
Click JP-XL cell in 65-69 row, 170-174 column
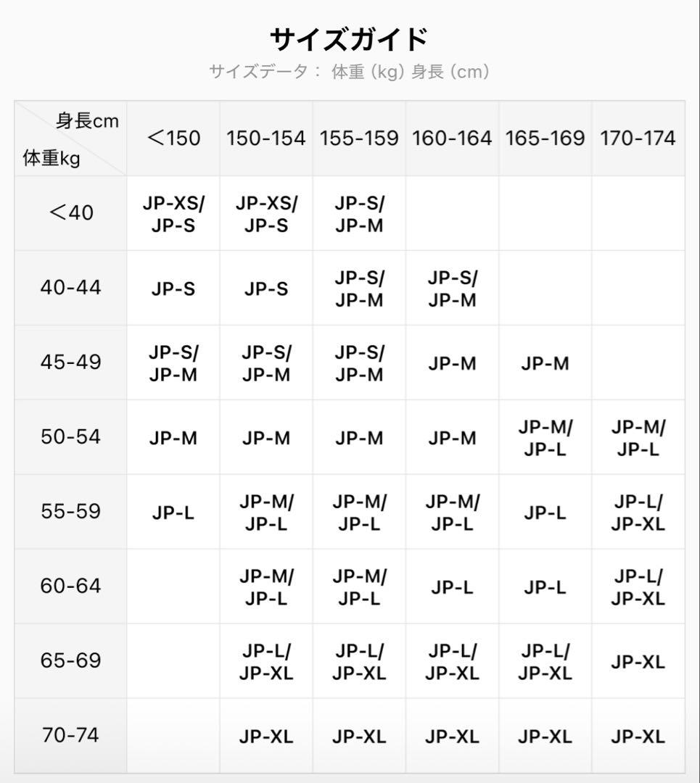click(638, 660)
